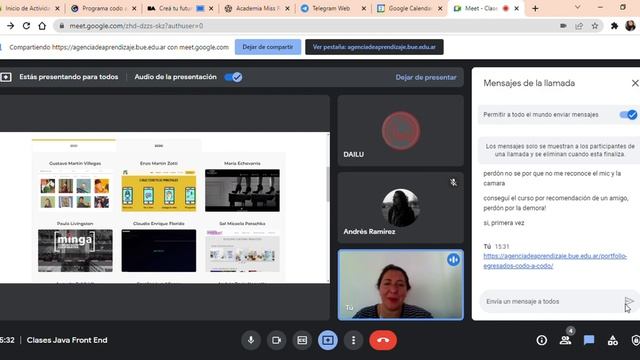Click the Gustavo Martín Villegas portfolio thumbnail
This screenshot has height=360, width=640.
[x=75, y=191]
